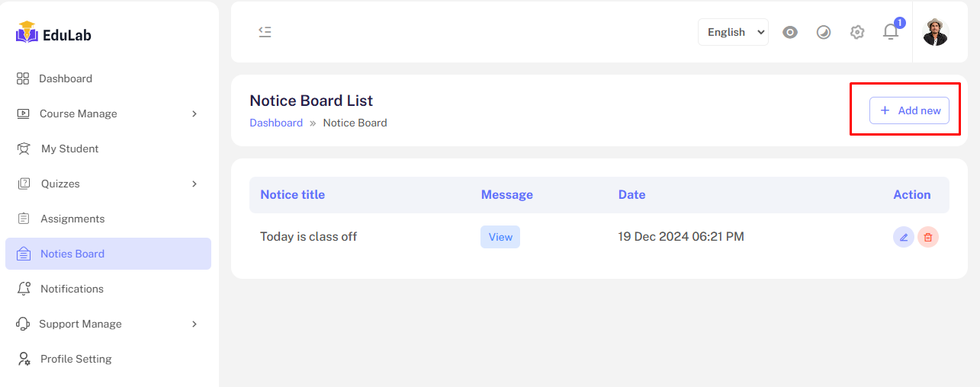Expand the Course Manage submenu
Image resolution: width=980 pixels, height=387 pixels.
pos(194,114)
